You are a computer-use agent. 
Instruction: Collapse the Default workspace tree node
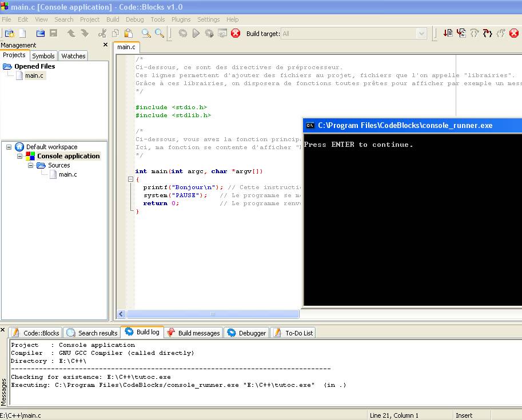[9, 147]
